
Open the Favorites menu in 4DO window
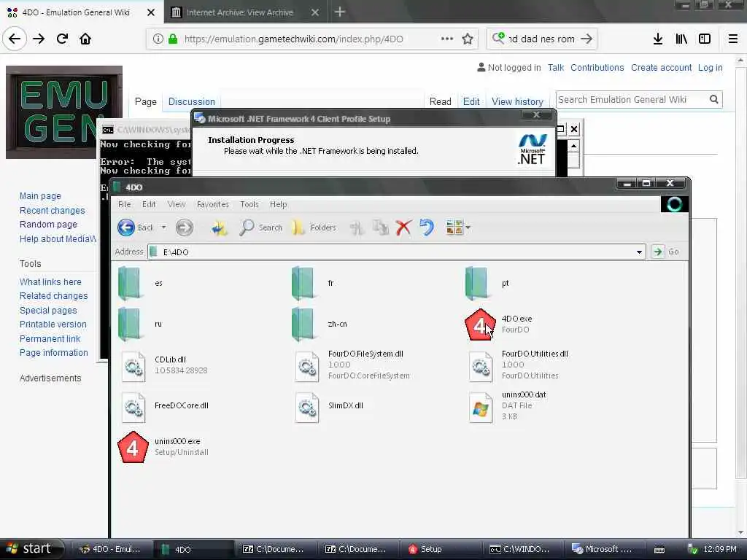point(212,204)
